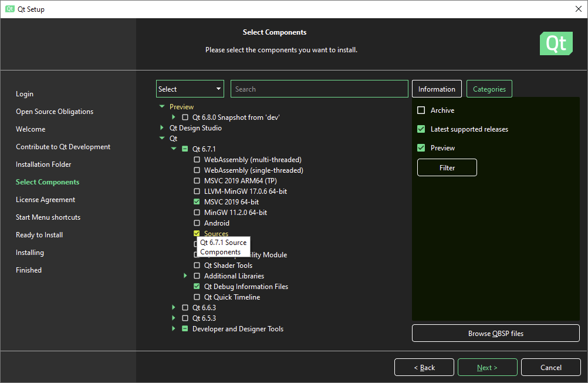Image resolution: width=588 pixels, height=383 pixels.
Task: Switch to the Information tab
Action: [437, 89]
